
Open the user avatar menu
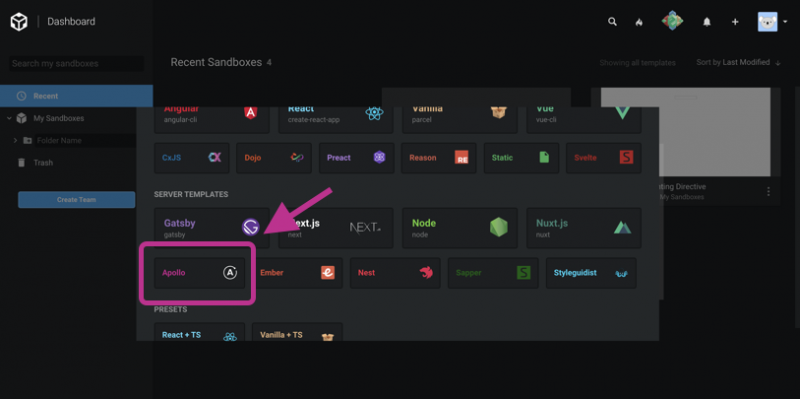[772, 22]
